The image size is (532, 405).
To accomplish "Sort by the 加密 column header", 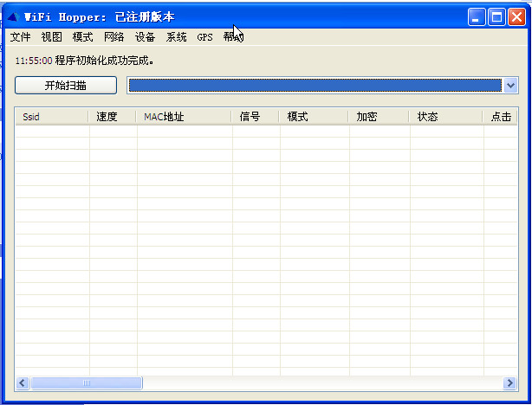I will tap(379, 117).
